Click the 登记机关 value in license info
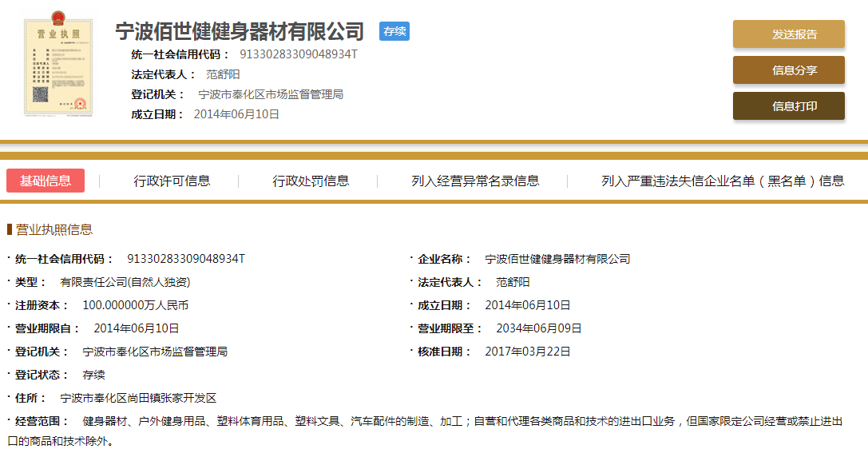868x453 pixels. tap(155, 352)
